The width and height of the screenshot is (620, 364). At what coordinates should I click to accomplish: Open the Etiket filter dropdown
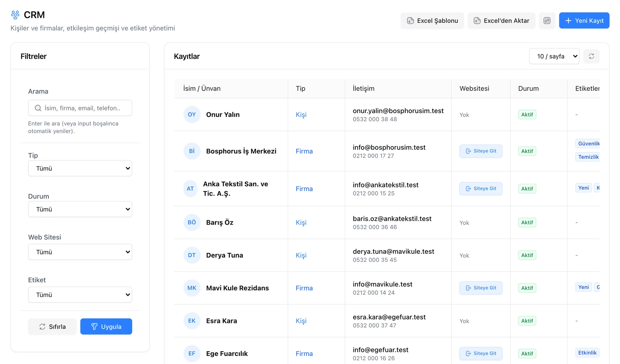(x=80, y=295)
